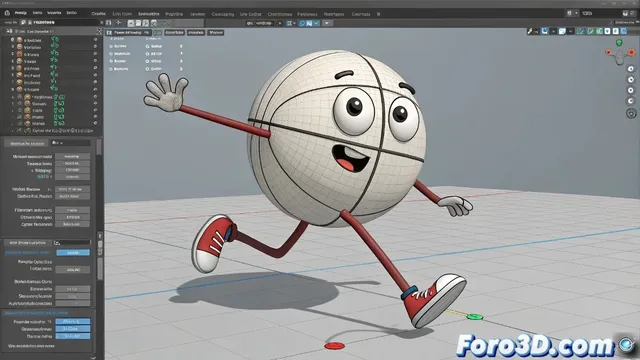
Task: Open the dropdown arrow left of the 1205 field
Action: [576, 13]
